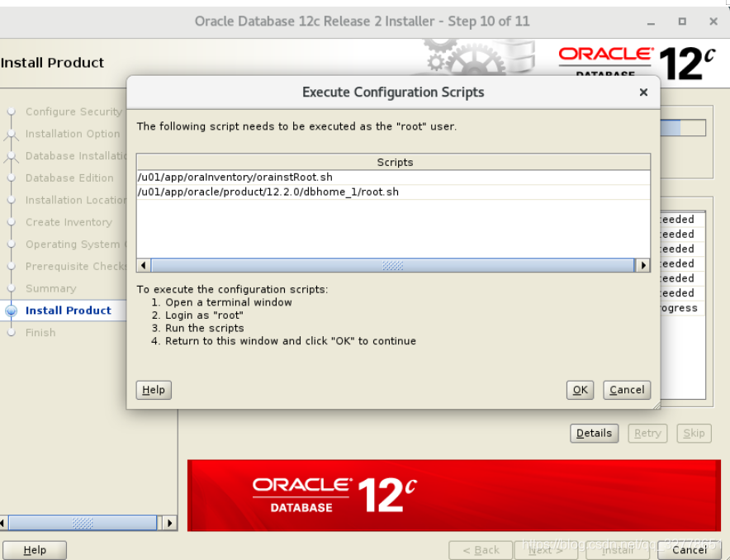
Task: Select Install Product step in sidebar
Action: point(69,311)
